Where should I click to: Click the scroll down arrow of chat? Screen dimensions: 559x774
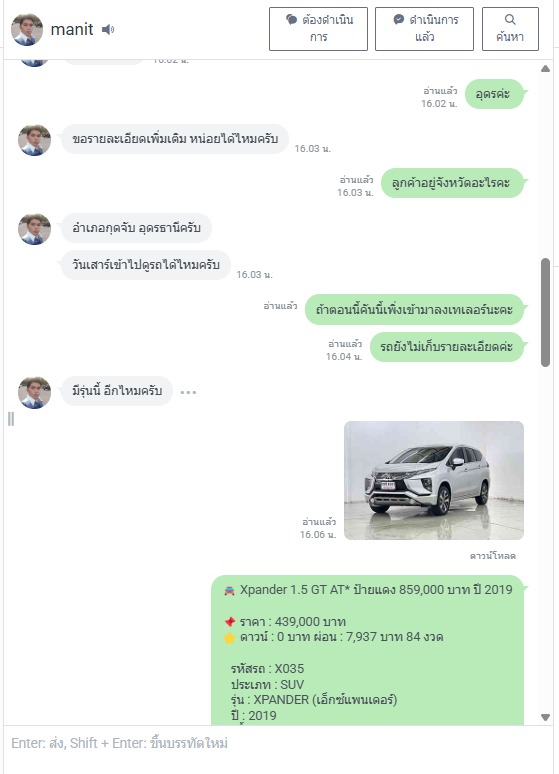pyautogui.click(x=545, y=717)
